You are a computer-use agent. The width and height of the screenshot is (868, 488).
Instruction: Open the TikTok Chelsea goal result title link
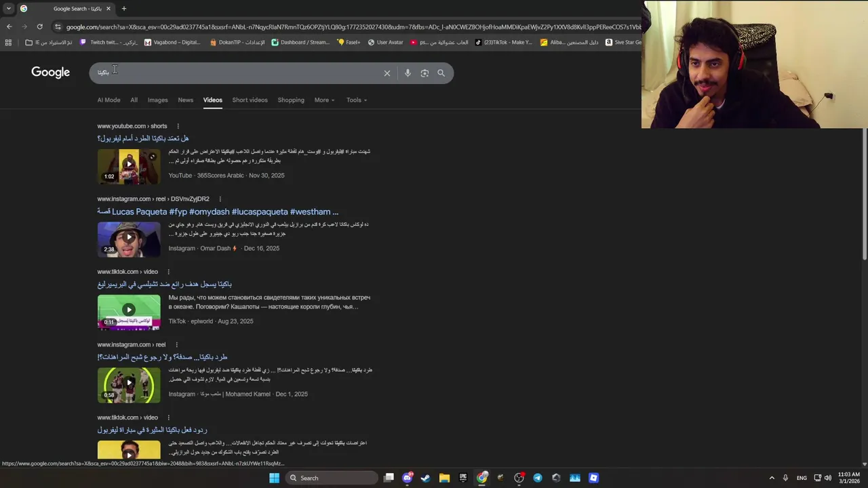click(x=164, y=284)
